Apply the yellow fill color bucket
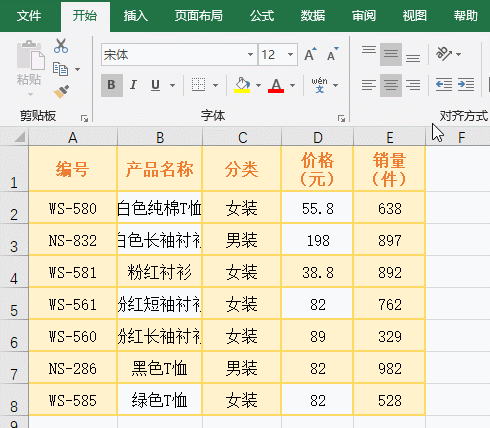The width and height of the screenshot is (490, 428). click(242, 85)
